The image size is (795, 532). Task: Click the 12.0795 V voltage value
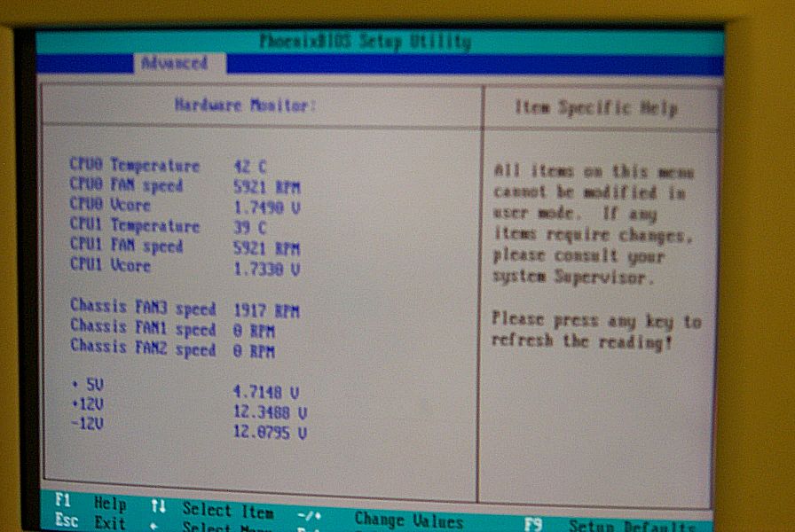270,432
